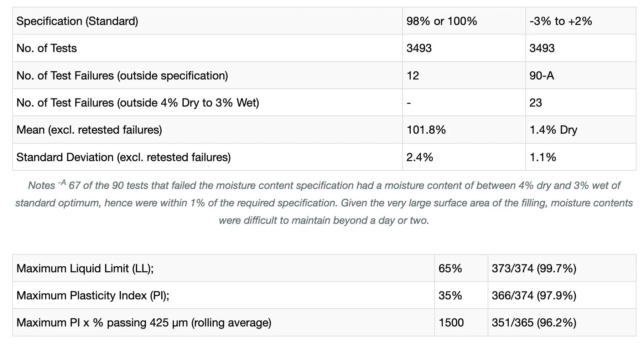Click the "outside 4% Dry to 3% Wet" row
Image resolution: width=644 pixels, height=345 pixels.
(x=324, y=103)
